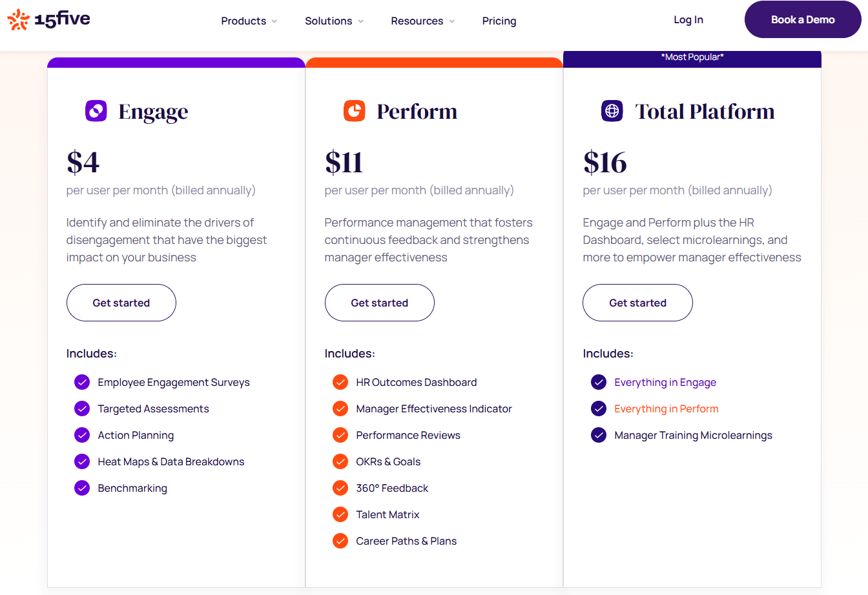
Task: Click checkmark beside 360° Feedback
Action: tap(340, 489)
